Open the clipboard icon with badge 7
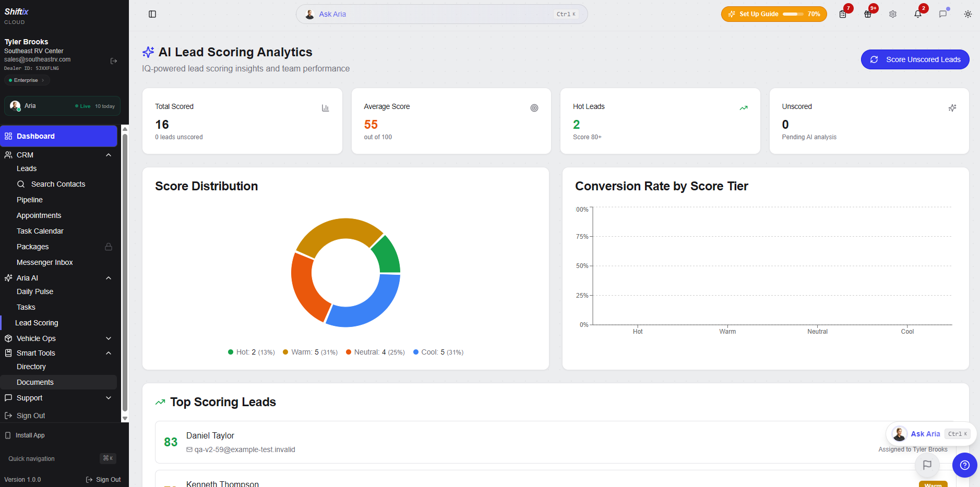Viewport: 980px width, 487px height. (843, 14)
